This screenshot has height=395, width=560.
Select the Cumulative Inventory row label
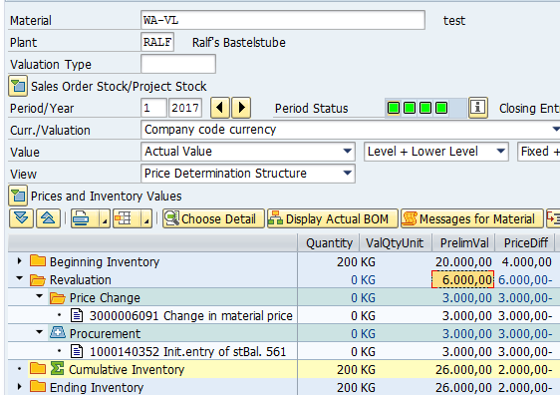coord(126,369)
